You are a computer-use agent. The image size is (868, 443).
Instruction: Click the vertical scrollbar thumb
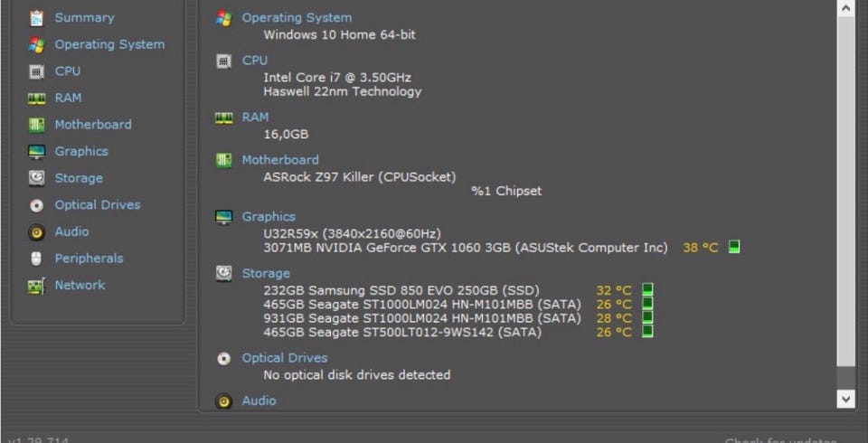tap(846, 191)
